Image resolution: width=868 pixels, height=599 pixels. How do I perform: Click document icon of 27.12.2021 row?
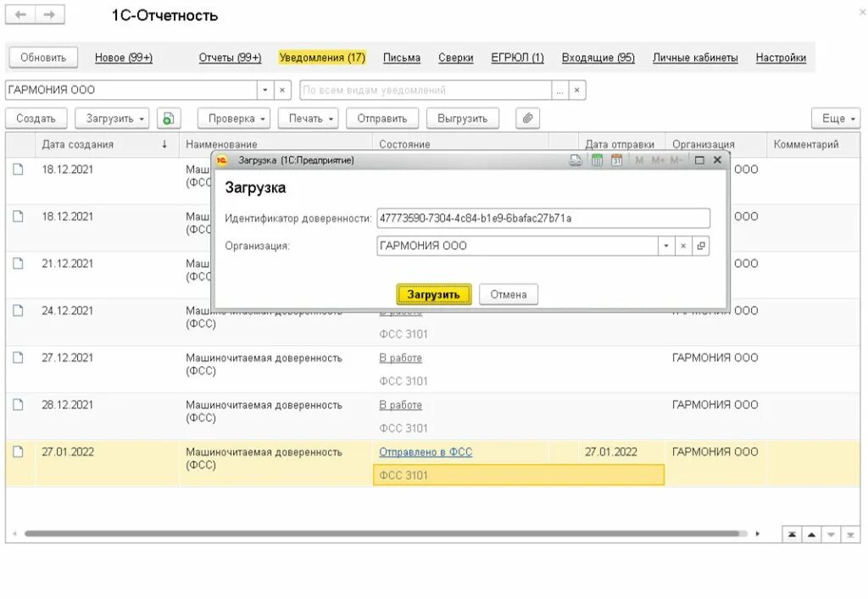click(x=19, y=358)
